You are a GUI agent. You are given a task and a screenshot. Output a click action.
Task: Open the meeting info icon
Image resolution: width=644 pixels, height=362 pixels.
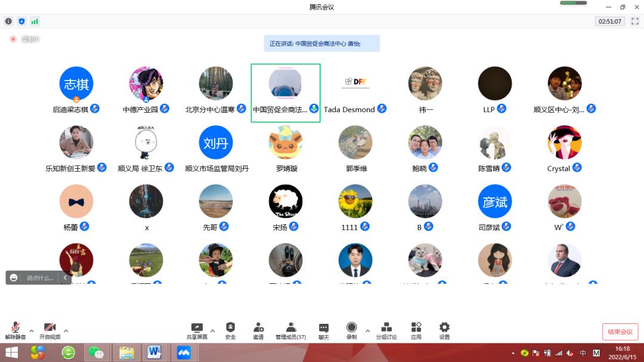coord(8,21)
